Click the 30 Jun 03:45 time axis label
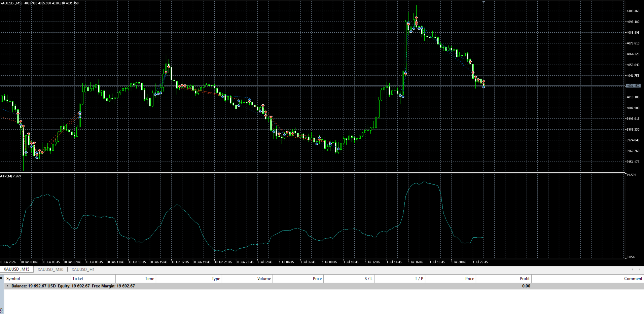 click(29, 262)
